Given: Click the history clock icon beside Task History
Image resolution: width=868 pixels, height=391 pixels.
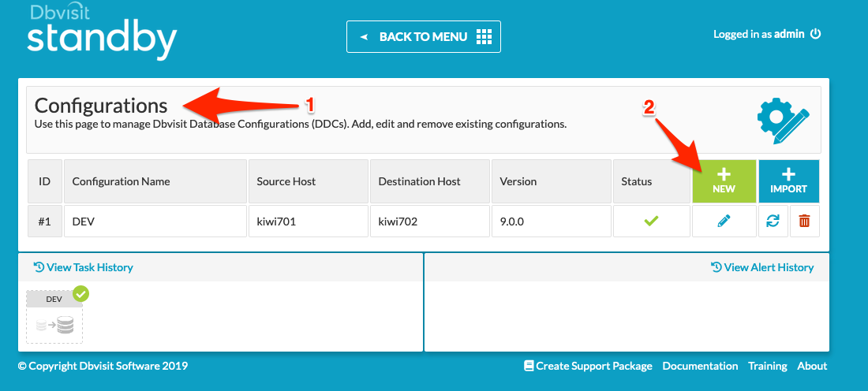Looking at the screenshot, I should (x=39, y=267).
